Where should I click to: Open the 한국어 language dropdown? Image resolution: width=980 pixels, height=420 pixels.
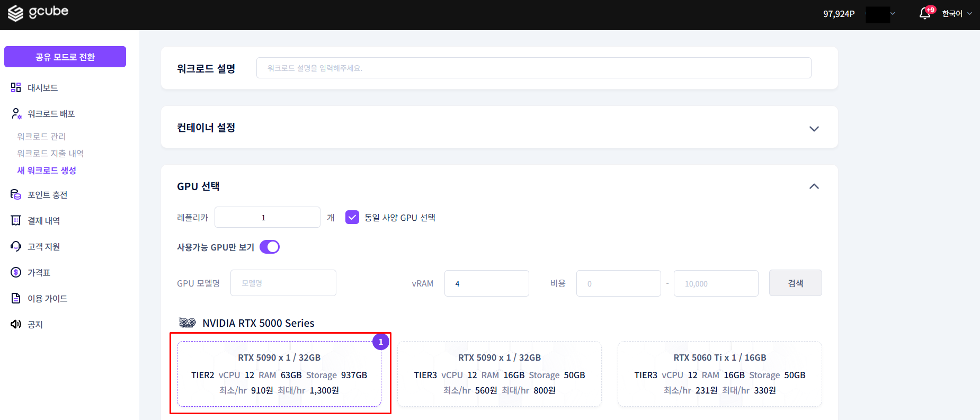957,14
